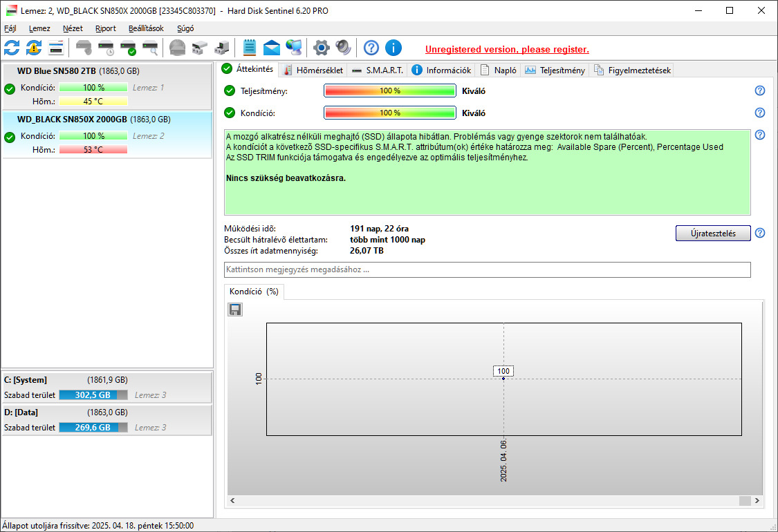
Task: Click the 'több mint 1000 nap' lifetime value
Action: tap(387, 240)
